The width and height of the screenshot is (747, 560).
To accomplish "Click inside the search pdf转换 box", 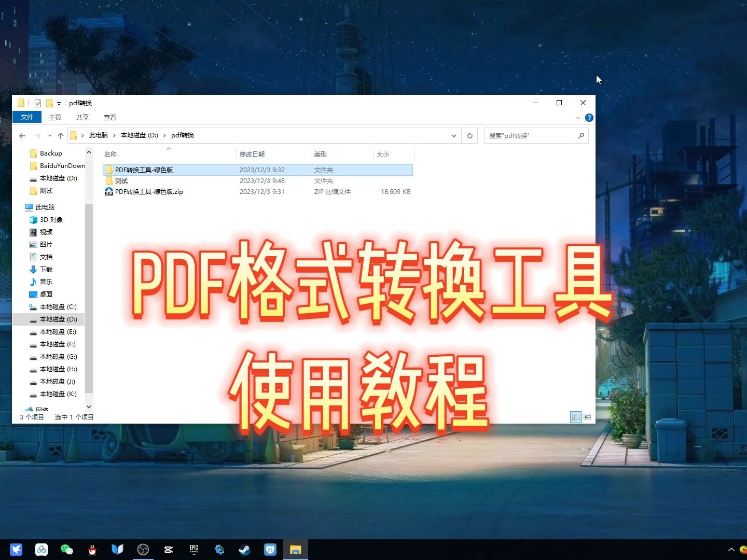I will coord(529,135).
